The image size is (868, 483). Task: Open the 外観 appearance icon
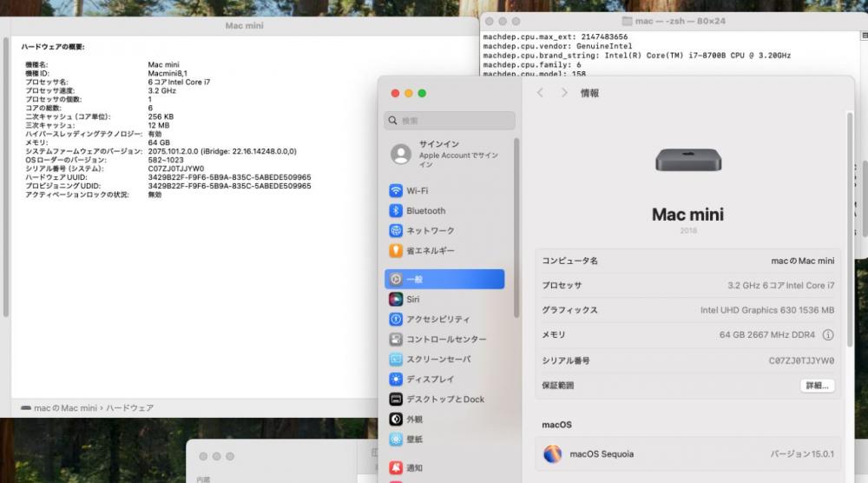click(x=395, y=420)
